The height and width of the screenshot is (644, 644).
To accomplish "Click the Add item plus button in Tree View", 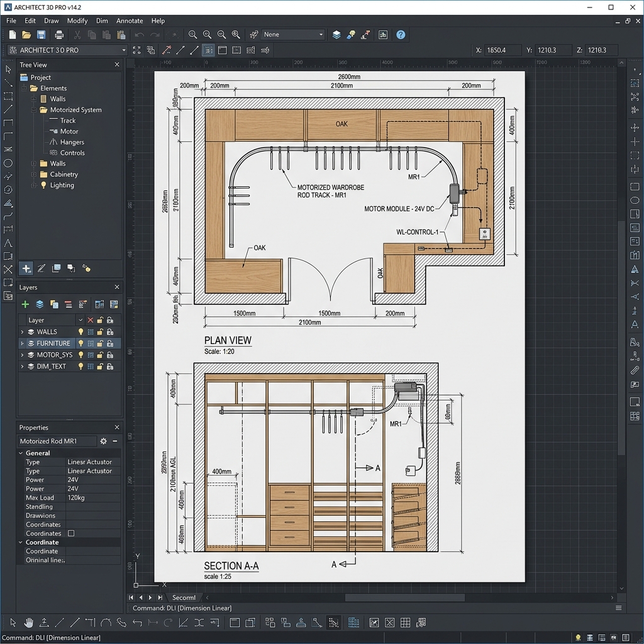I will click(26, 269).
